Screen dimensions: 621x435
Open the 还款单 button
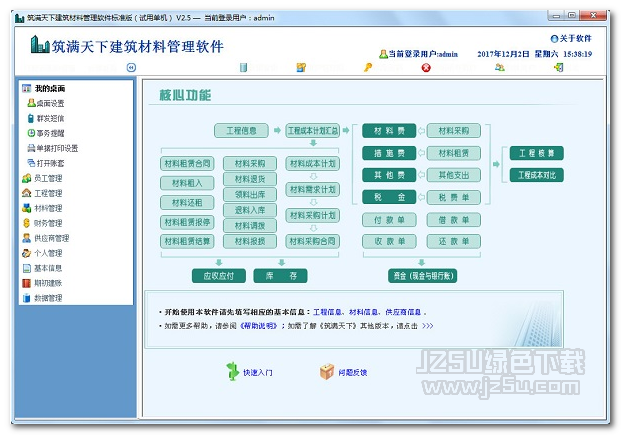pyautogui.click(x=454, y=241)
